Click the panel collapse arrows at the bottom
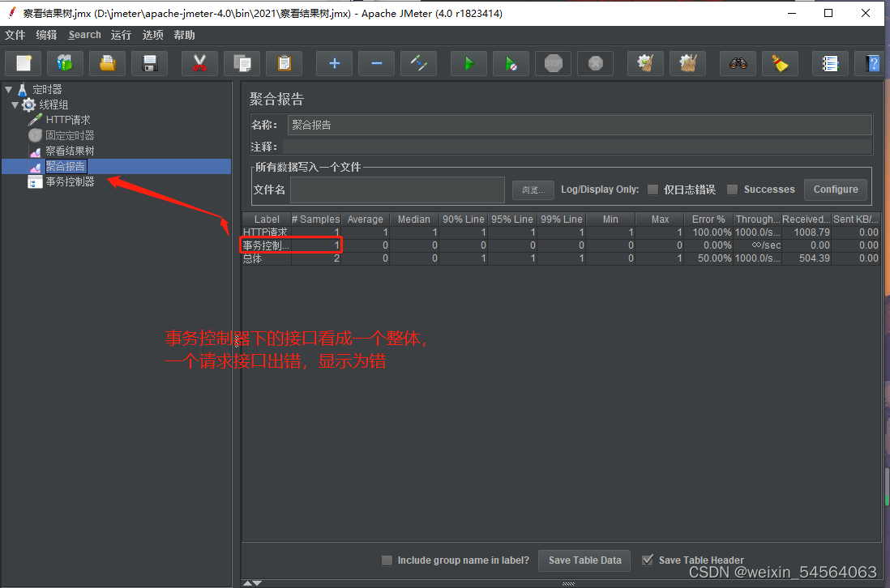The width and height of the screenshot is (890, 588). [252, 583]
